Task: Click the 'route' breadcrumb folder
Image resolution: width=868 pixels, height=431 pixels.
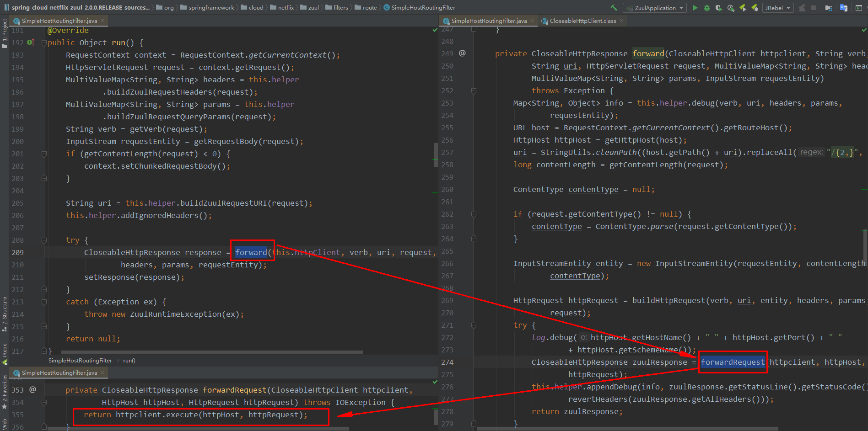Action: 366,8
